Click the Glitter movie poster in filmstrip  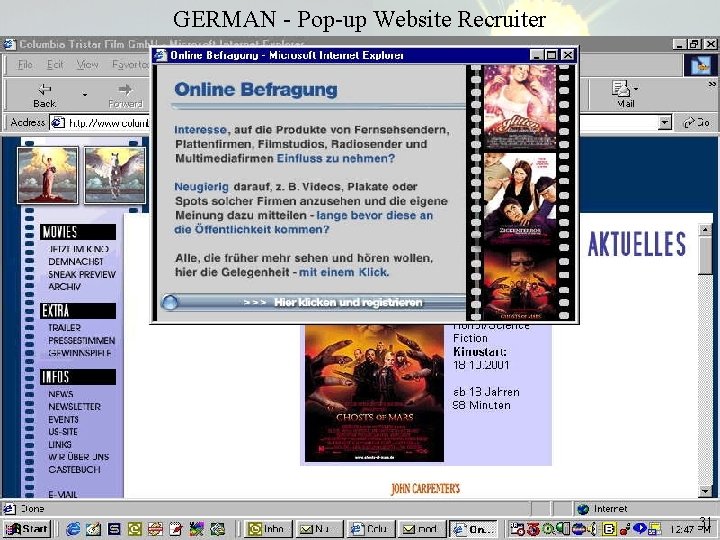click(x=520, y=107)
